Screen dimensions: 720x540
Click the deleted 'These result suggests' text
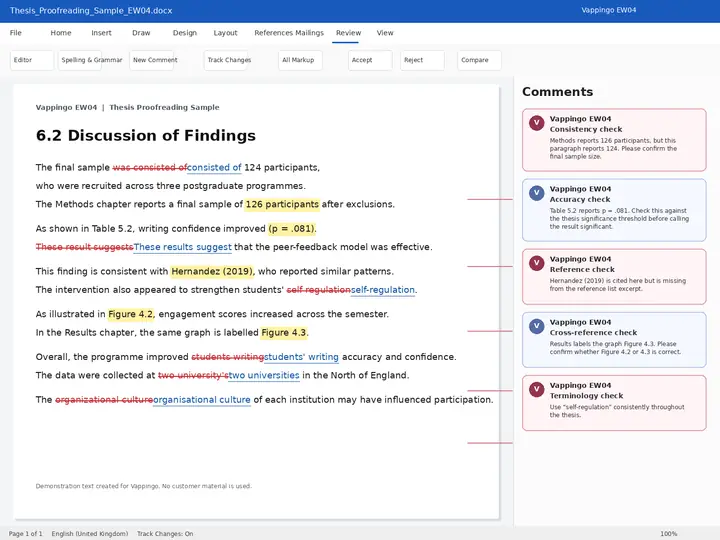[84, 247]
